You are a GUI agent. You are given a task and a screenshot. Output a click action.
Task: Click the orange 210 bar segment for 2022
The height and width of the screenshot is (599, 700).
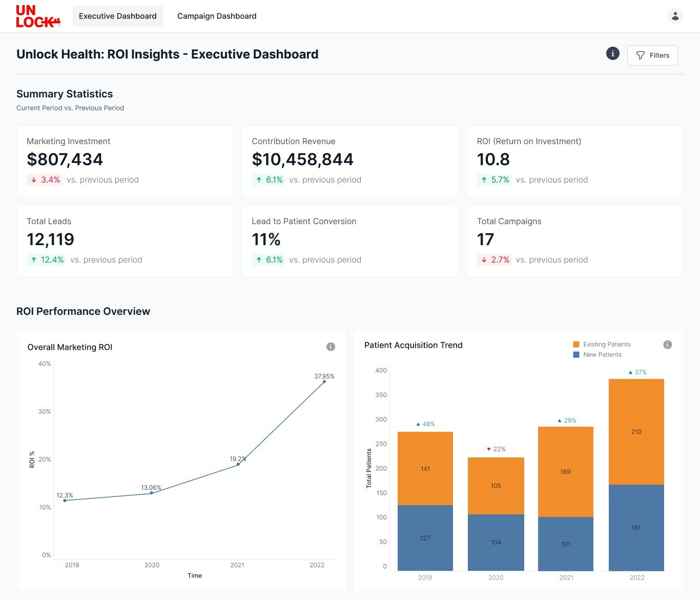coord(636,432)
